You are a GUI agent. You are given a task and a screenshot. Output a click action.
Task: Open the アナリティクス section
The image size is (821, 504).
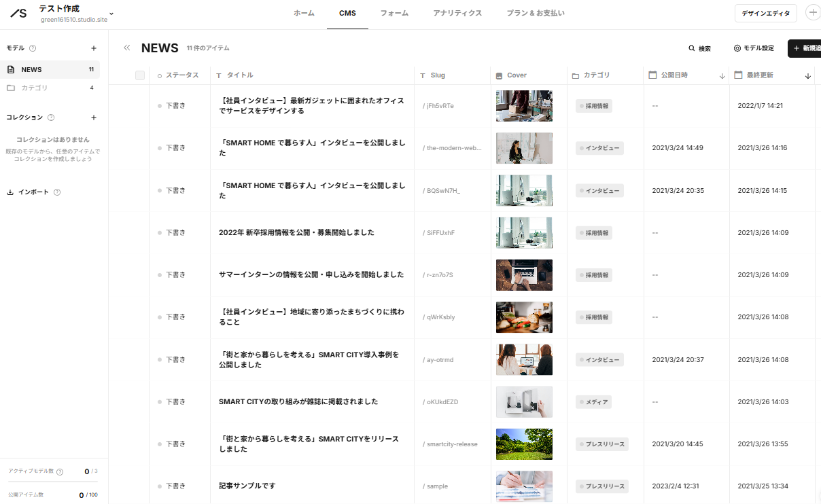pos(457,13)
